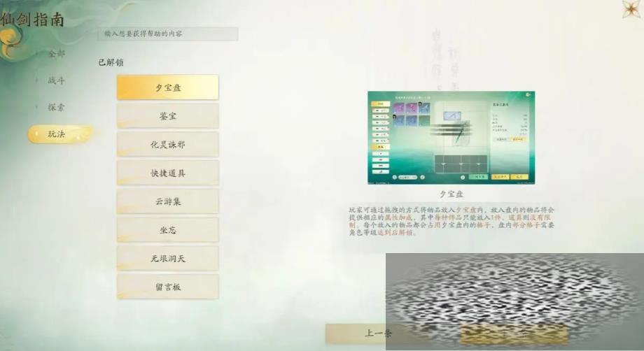The width and height of the screenshot is (644, 351).
Task: Select the 战斗 category
Action: click(56, 80)
